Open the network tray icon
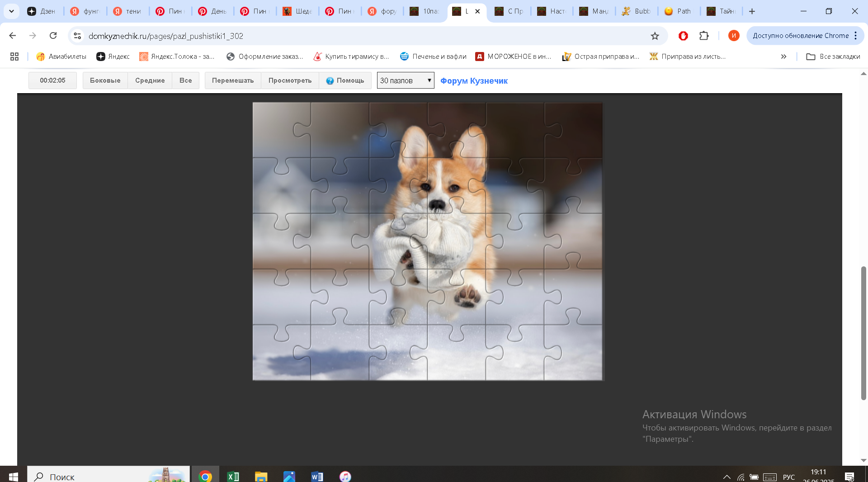 tap(741, 477)
